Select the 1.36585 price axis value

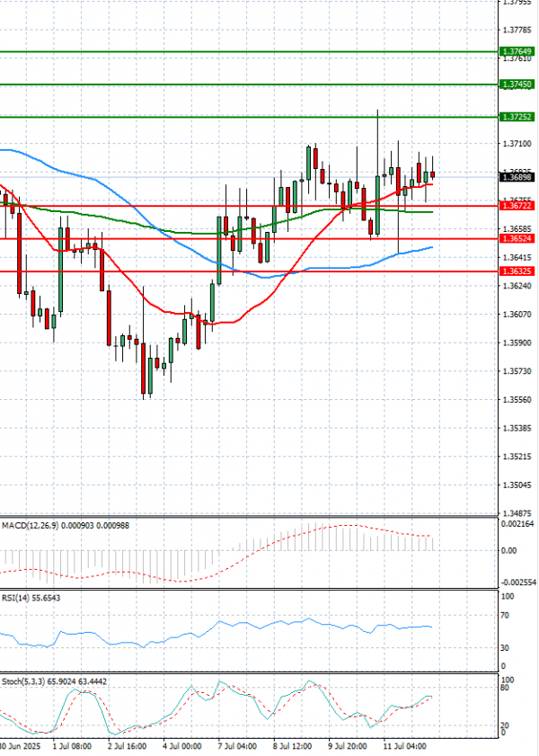(517, 228)
